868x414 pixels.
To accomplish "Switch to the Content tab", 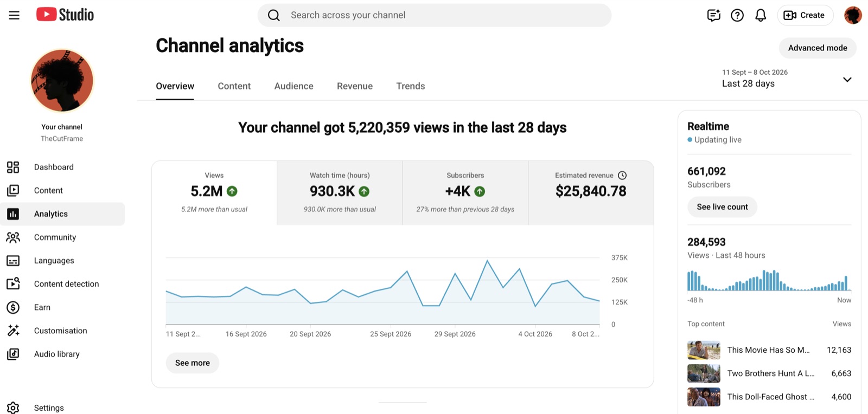I will point(234,86).
